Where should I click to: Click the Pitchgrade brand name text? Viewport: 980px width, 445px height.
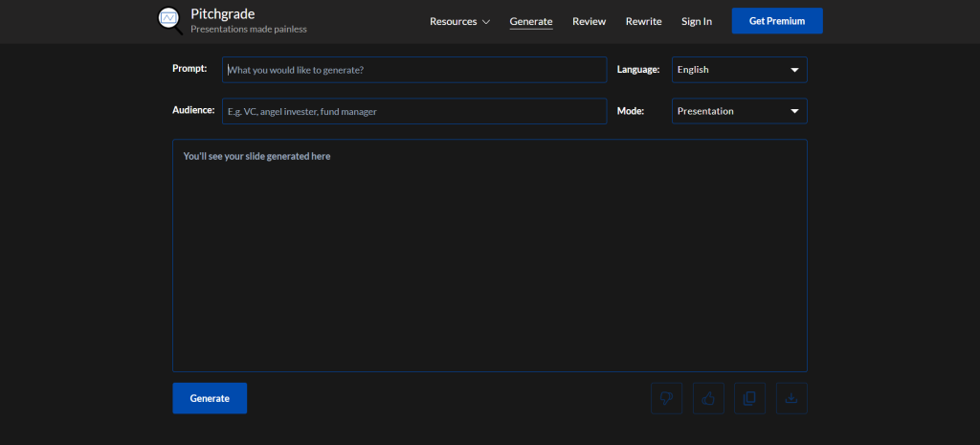pyautogui.click(x=223, y=13)
